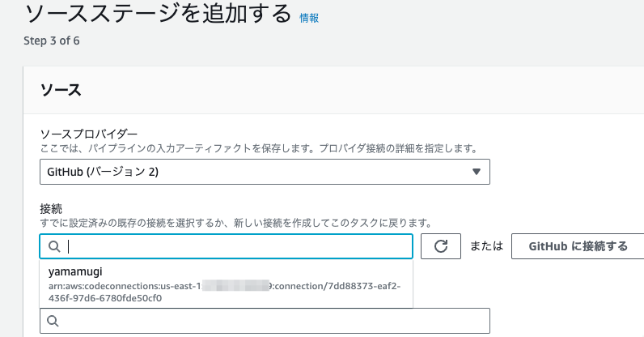Viewport: 644px width, 337px height.
Task: Click the blurred account ID in the ARN
Action: click(236, 286)
